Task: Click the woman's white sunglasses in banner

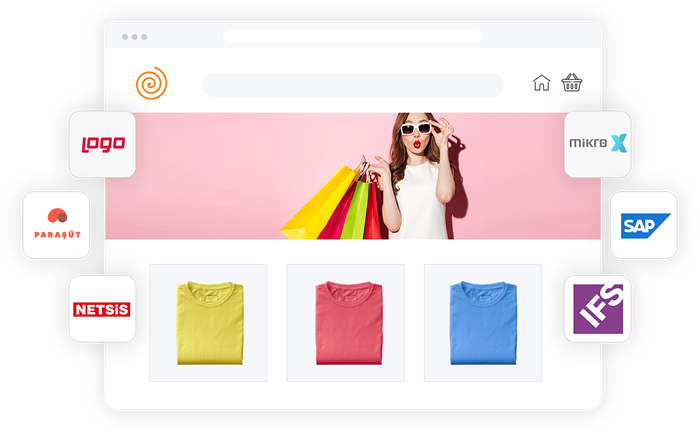Action: point(420,128)
